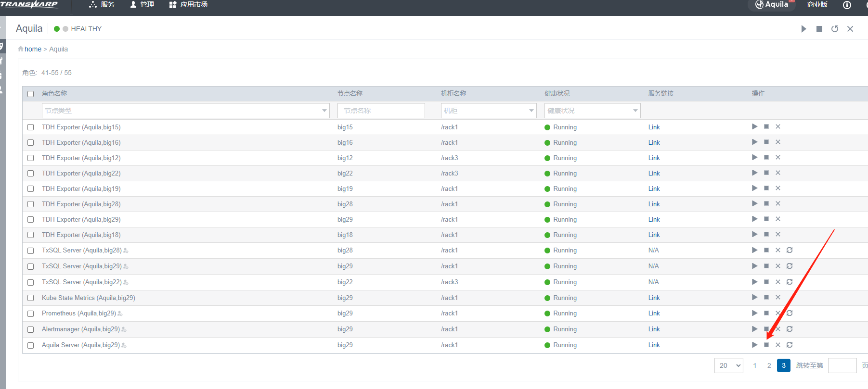
Task: Stop the whole Aquila service from the header
Action: [819, 29]
